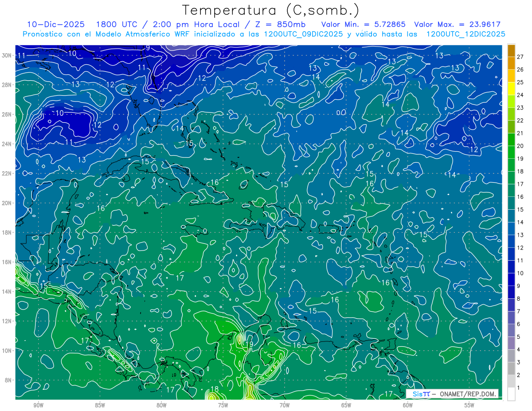Screen dimensions: 532x411
Task: Click the '70W' longitude label
Action: (x=285, y=405)
